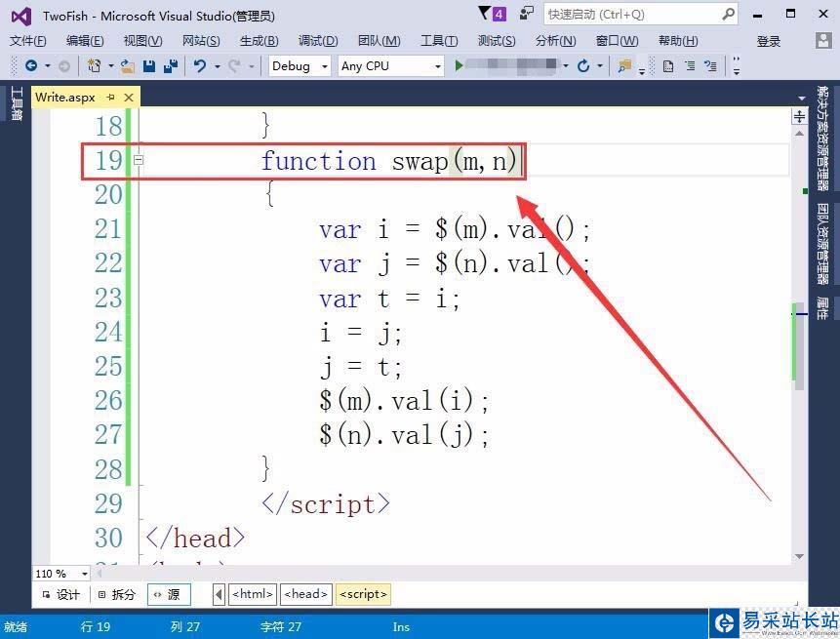Click the editor split window handle

click(x=799, y=116)
